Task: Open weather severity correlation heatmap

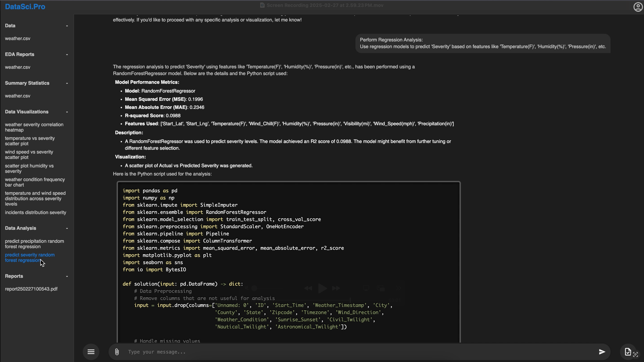Action: (34, 127)
